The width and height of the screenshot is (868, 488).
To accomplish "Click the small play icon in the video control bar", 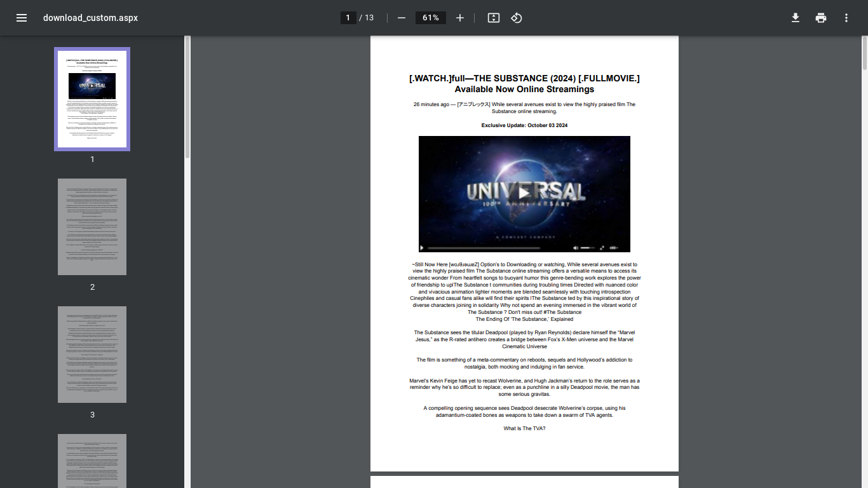I will [x=422, y=248].
